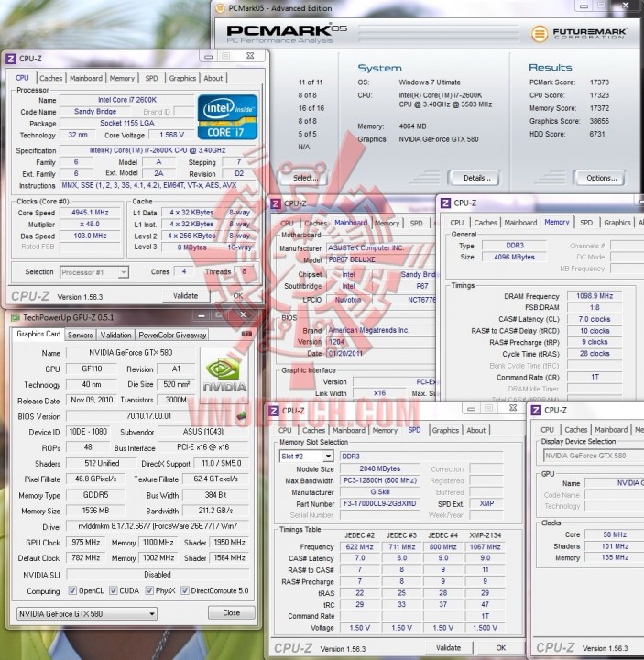This screenshot has height=660, width=644.
Task: Click the CPU-Z icon in the Mainboard window title bar
Action: point(276,203)
